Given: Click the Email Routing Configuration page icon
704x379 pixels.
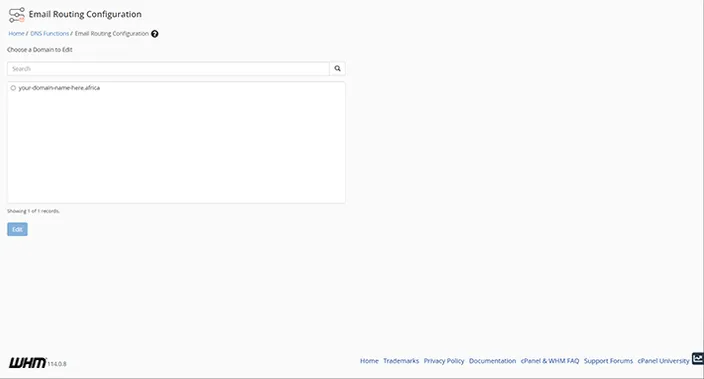Looking at the screenshot, I should 17,15.
